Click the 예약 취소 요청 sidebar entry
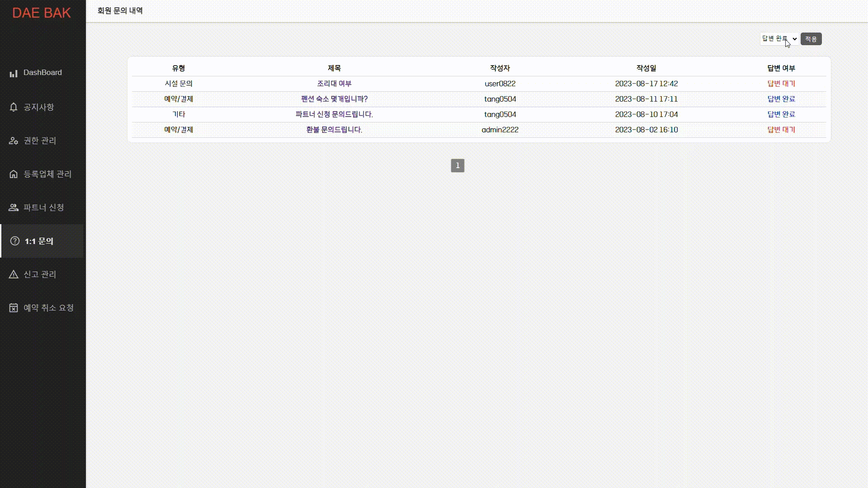This screenshot has height=488, width=868. point(48,307)
